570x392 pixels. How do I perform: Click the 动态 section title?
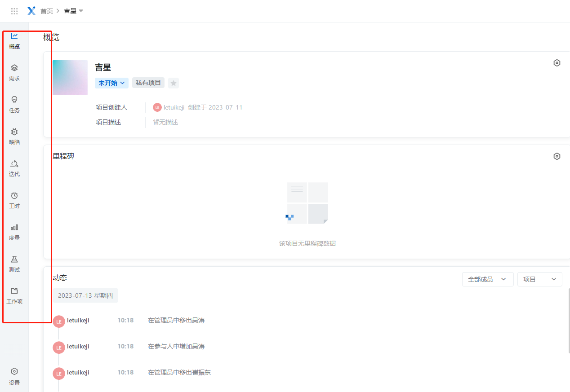60,278
